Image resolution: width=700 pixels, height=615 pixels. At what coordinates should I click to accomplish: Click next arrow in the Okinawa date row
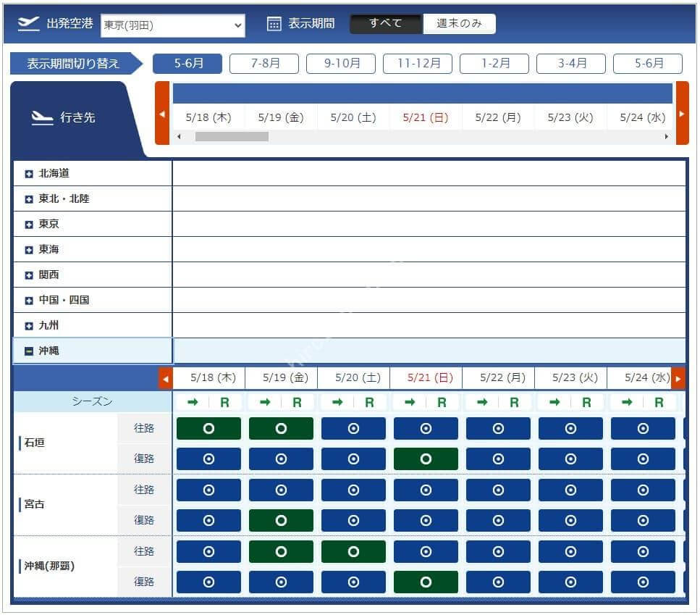tap(678, 379)
